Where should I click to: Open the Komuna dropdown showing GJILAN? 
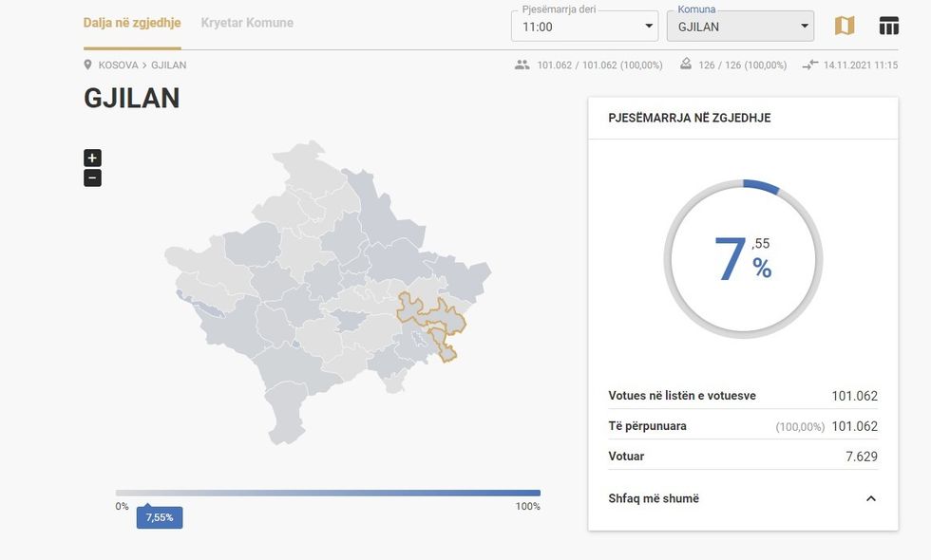click(740, 27)
